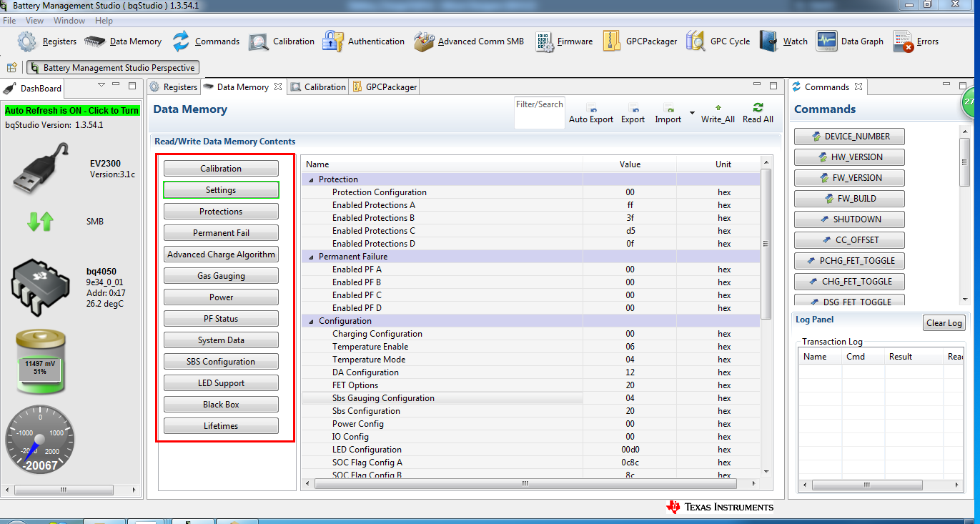Image resolution: width=980 pixels, height=524 pixels.
Task: Open Data Memory from the toolbar
Action: coord(123,41)
